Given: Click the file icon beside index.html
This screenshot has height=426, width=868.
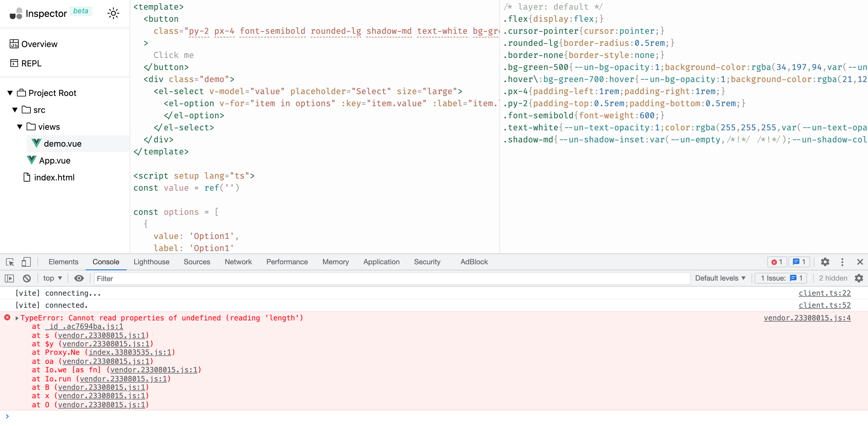Looking at the screenshot, I should tap(27, 177).
